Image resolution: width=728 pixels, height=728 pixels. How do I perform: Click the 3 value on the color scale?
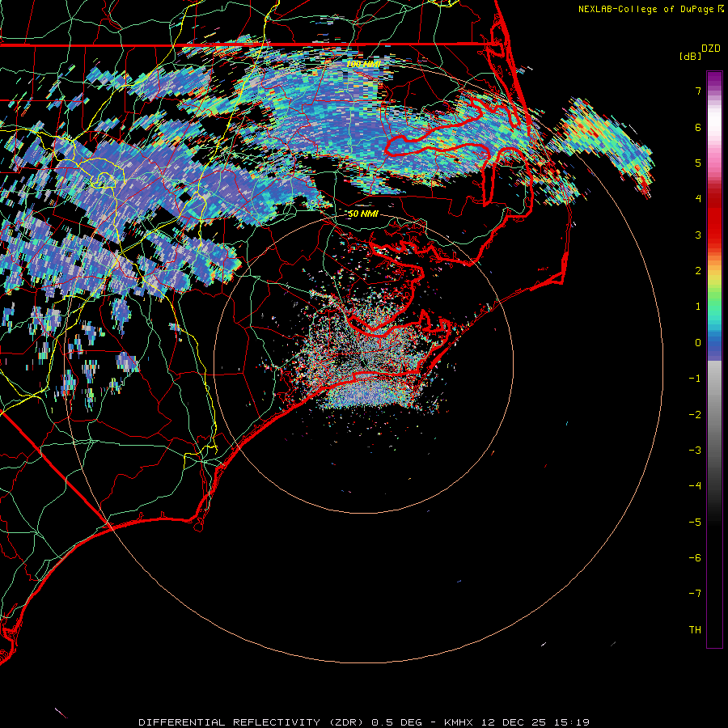[698, 235]
